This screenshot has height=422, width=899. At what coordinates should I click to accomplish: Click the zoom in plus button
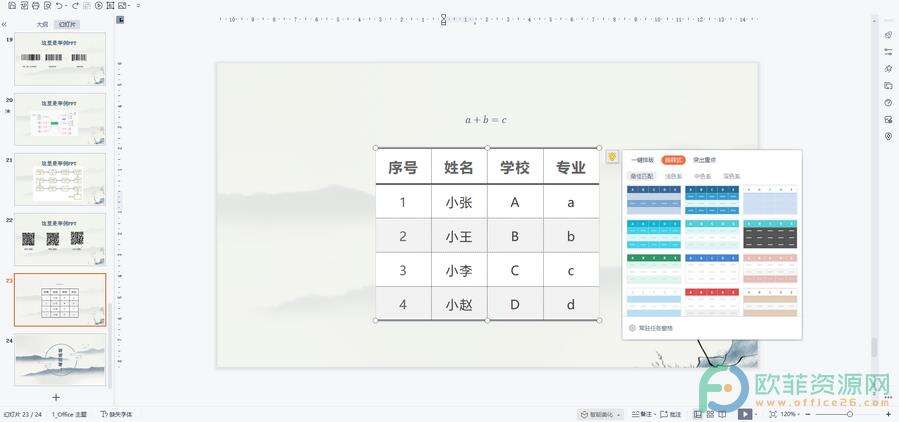[889, 415]
